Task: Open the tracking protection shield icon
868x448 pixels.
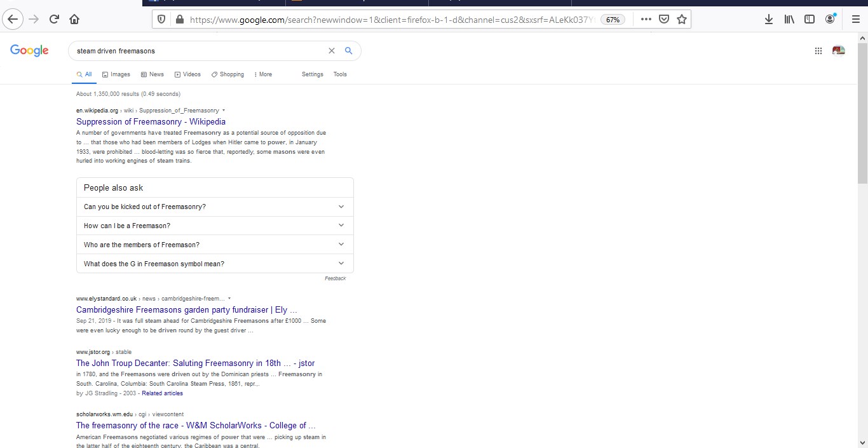Action: (161, 19)
